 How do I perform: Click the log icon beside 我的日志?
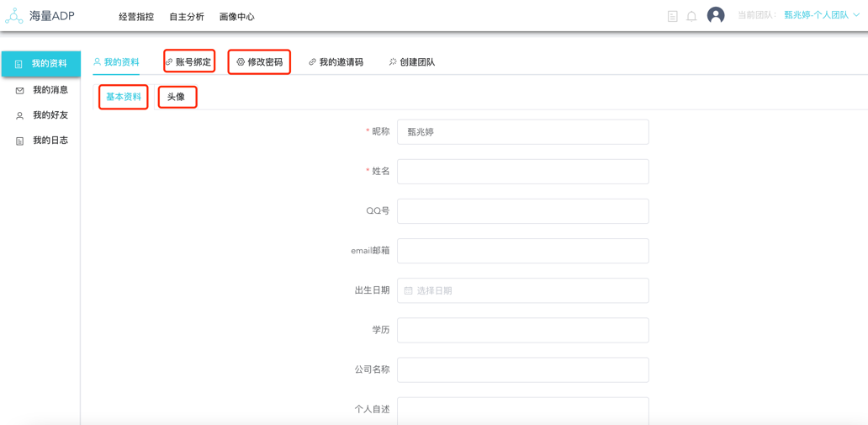pyautogui.click(x=20, y=141)
